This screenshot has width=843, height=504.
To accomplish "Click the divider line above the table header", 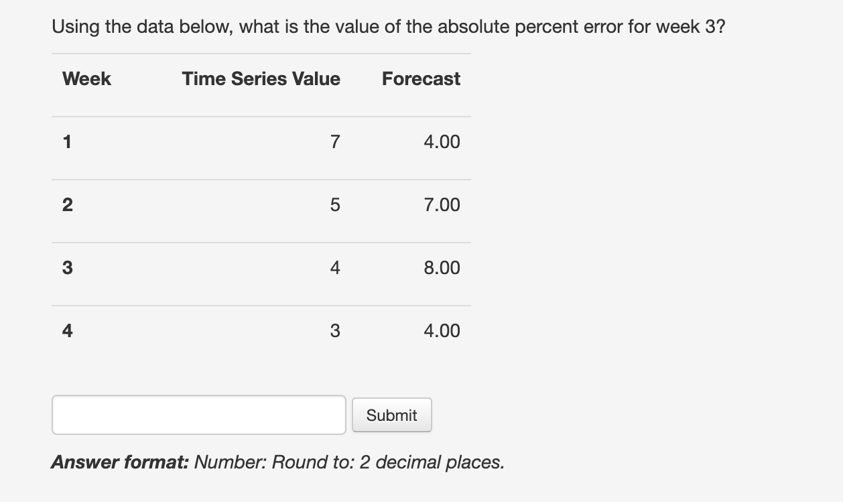I will click(261, 52).
